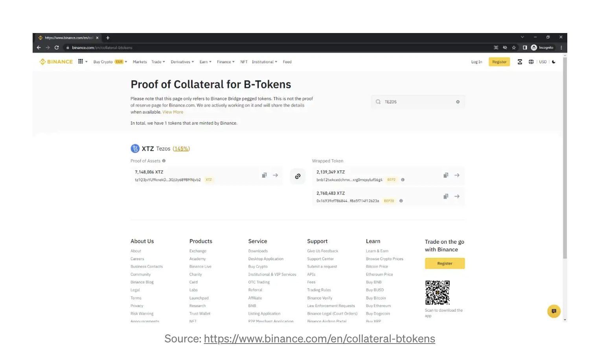Click the chain link icon

[x=298, y=176]
